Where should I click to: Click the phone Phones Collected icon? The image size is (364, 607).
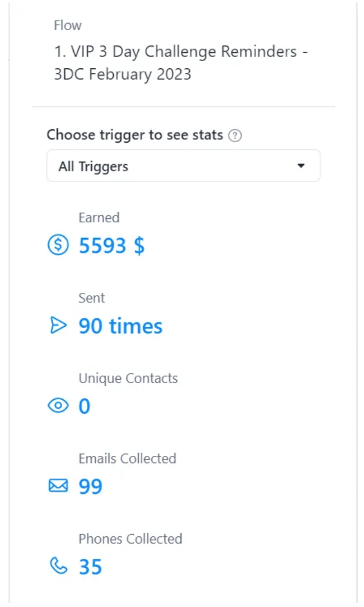(58, 567)
